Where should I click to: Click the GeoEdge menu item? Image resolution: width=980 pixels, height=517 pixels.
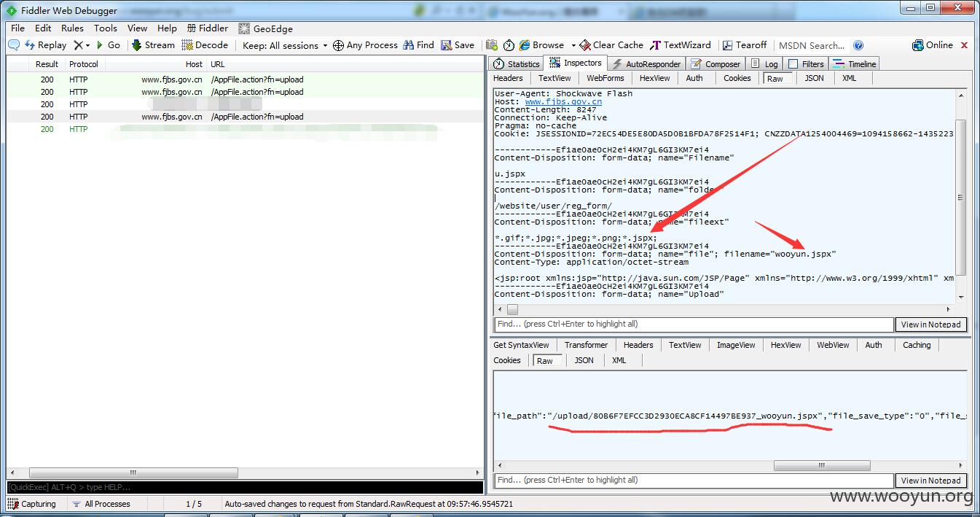(x=265, y=28)
